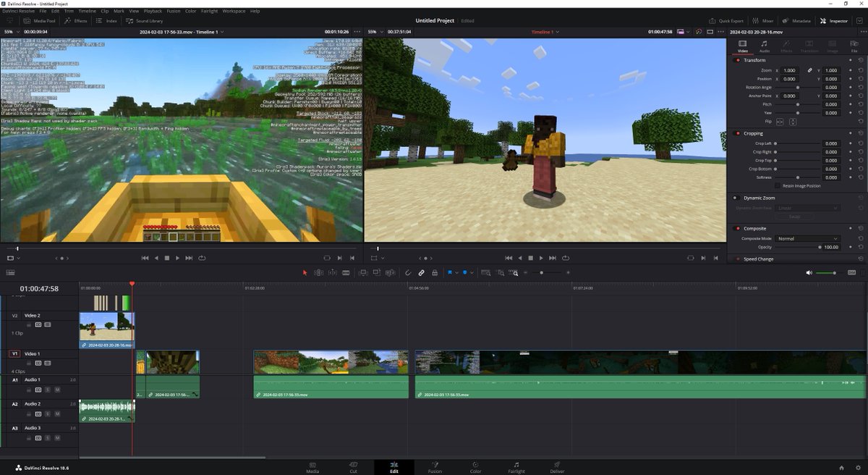Open the timeline viewer zoom percentage dropdown
The image size is (868, 475).
[x=374, y=32]
